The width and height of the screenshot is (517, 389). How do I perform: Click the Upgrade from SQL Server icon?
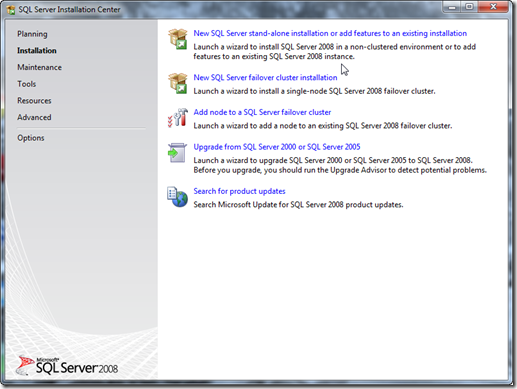[177, 153]
